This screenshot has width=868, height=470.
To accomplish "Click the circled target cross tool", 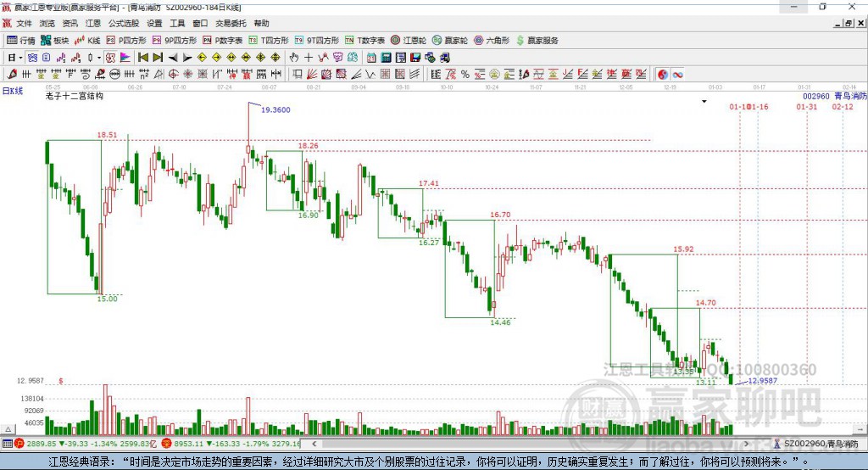I will click(x=173, y=75).
